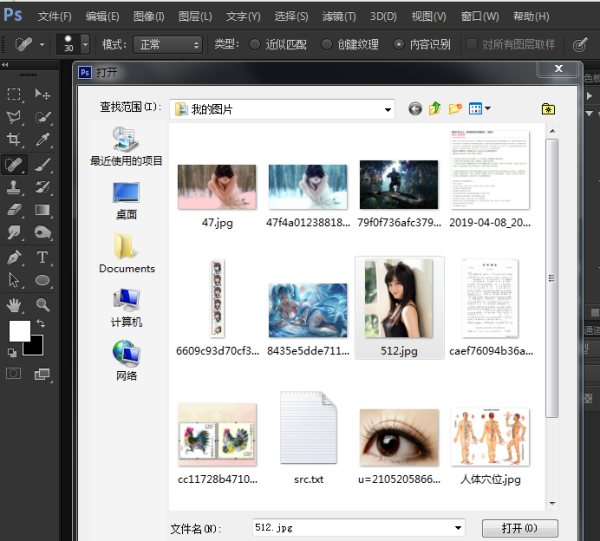
Task: Open the view menu dropdown arrow
Action: pos(488,109)
